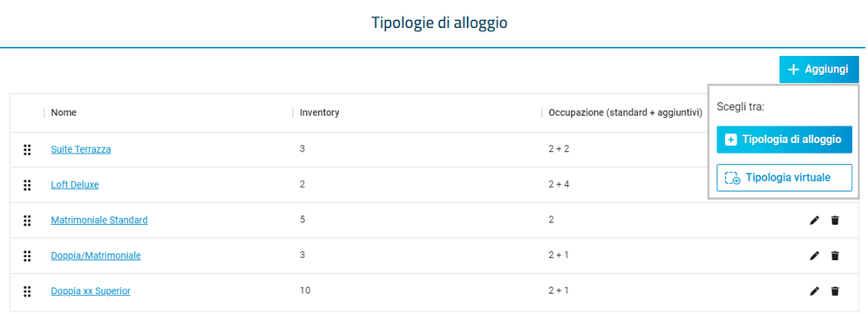Click the drag handle for Suite Terrazza

[26, 149]
